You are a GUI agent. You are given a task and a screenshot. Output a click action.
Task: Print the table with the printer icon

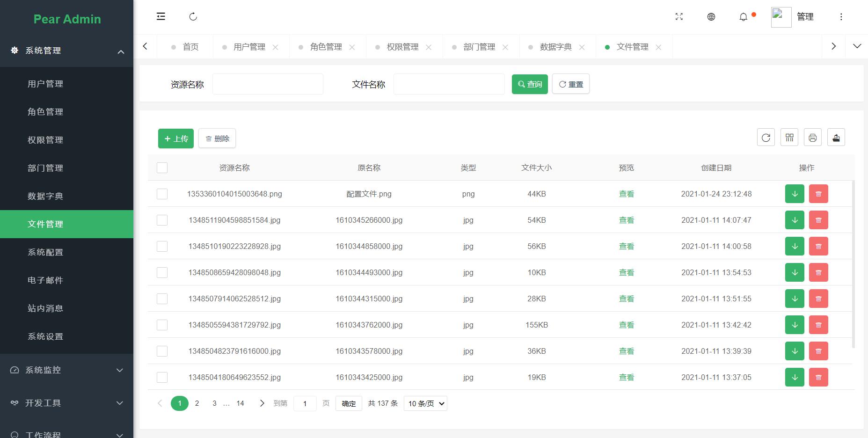pyautogui.click(x=812, y=138)
